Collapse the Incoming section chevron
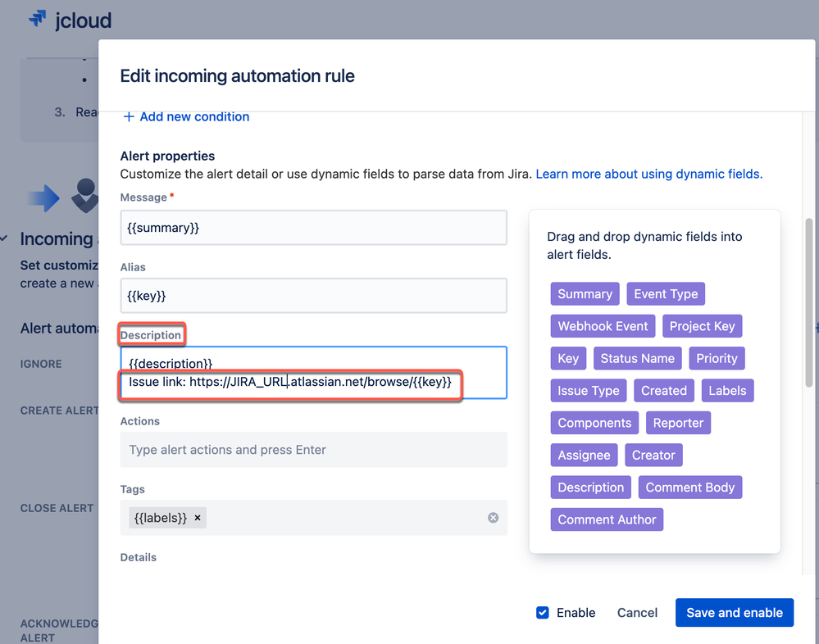This screenshot has width=819, height=644. (x=4, y=238)
